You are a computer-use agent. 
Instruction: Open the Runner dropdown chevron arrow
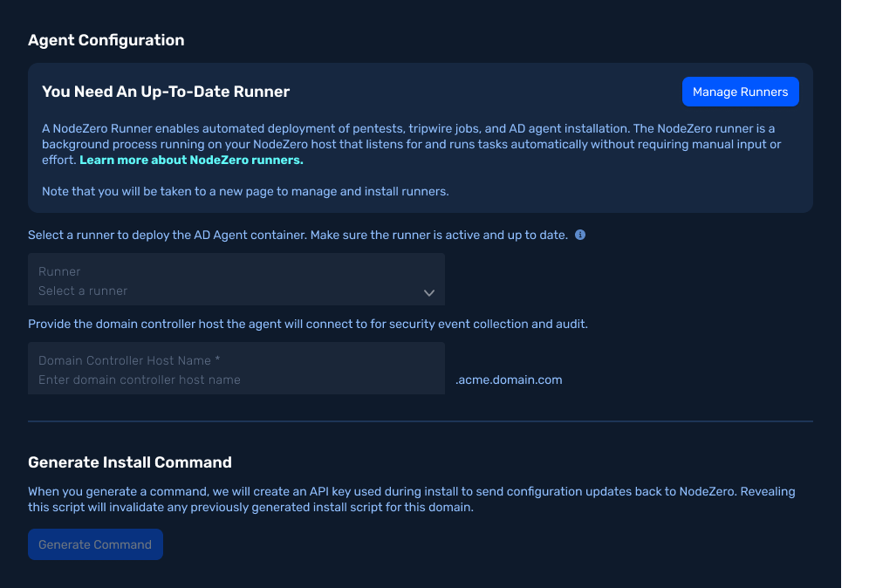coord(429,292)
